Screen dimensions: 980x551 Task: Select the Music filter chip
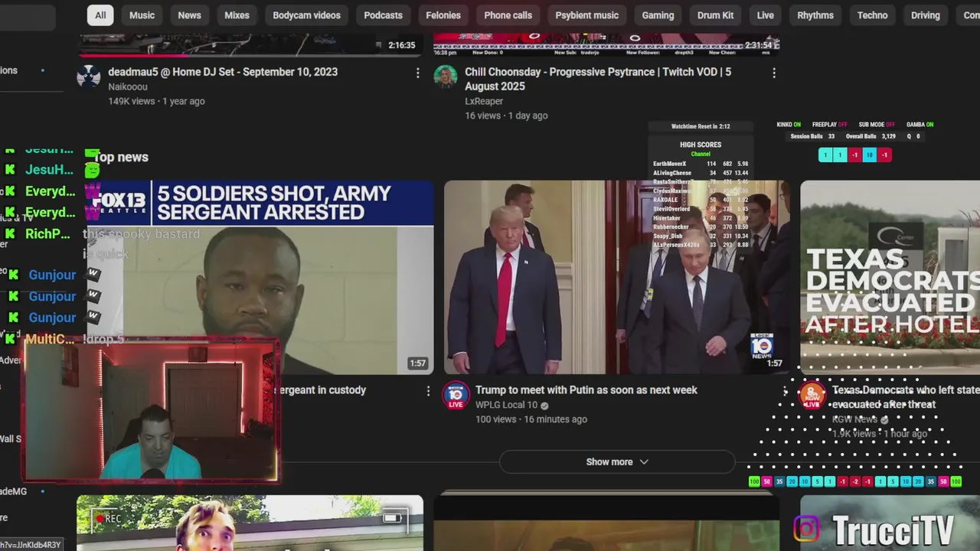(142, 15)
